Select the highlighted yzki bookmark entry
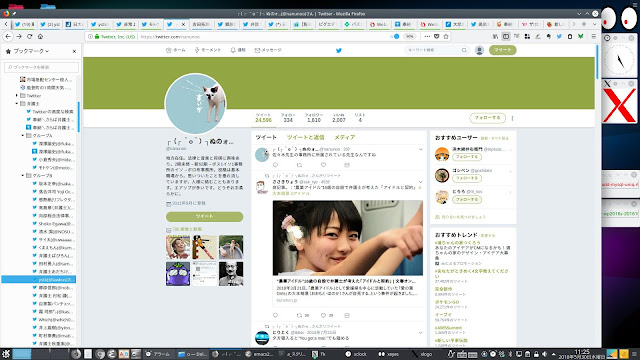Image resolution: width=640 pixels, height=360 pixels. (39, 280)
